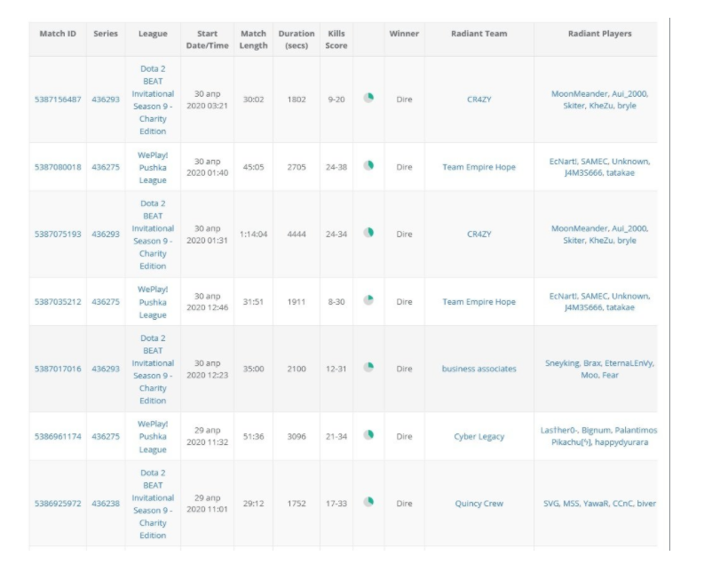Open the Quincy Crew team page

pyautogui.click(x=479, y=504)
